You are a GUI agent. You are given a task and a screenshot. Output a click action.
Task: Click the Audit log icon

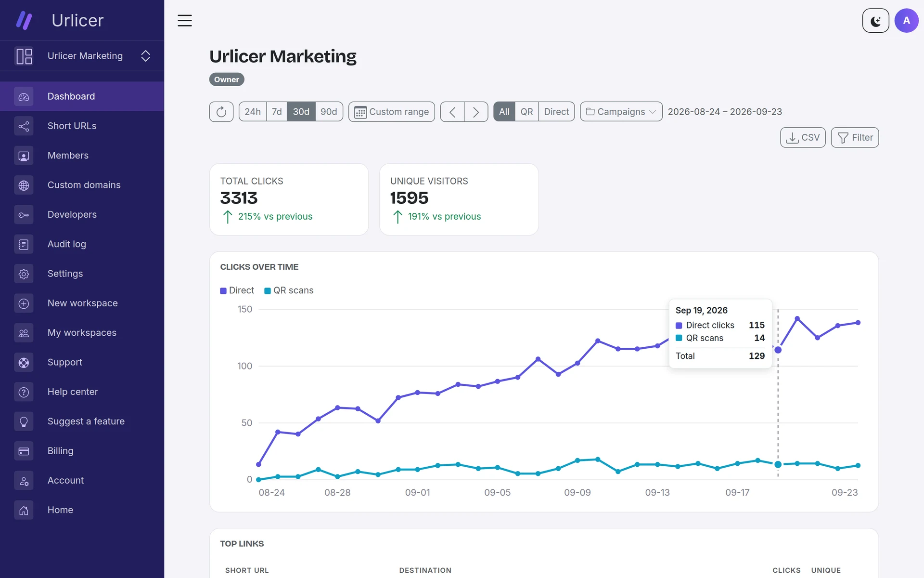(24, 244)
